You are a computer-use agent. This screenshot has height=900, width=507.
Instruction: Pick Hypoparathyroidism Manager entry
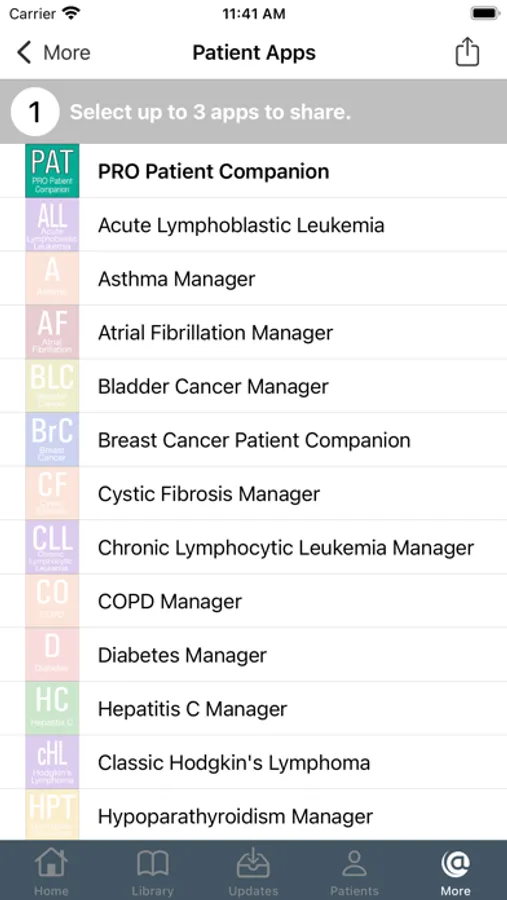point(253,816)
